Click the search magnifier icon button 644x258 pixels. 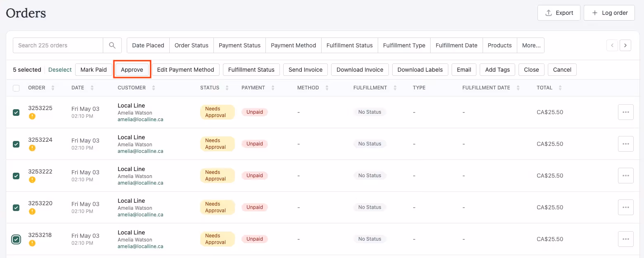pos(112,45)
